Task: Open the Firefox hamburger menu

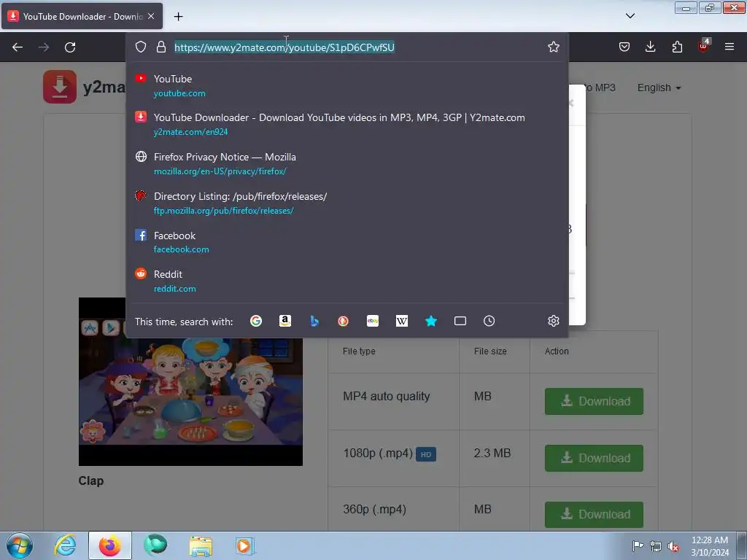Action: (x=729, y=47)
